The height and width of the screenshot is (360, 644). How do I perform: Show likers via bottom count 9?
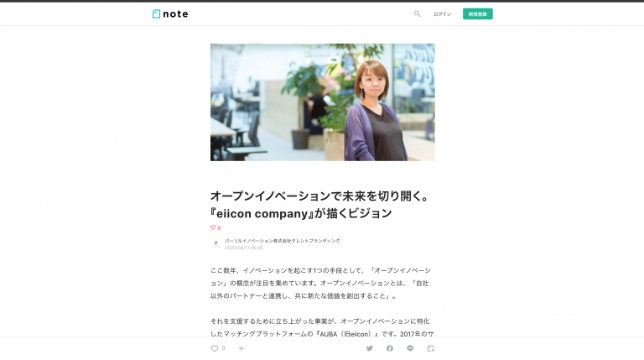[223, 348]
